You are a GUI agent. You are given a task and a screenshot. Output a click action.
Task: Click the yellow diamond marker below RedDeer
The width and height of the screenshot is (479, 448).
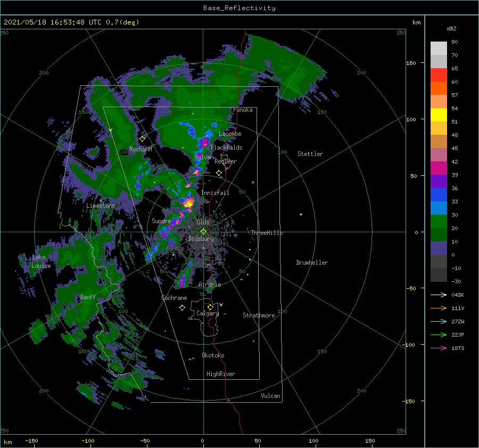219,173
